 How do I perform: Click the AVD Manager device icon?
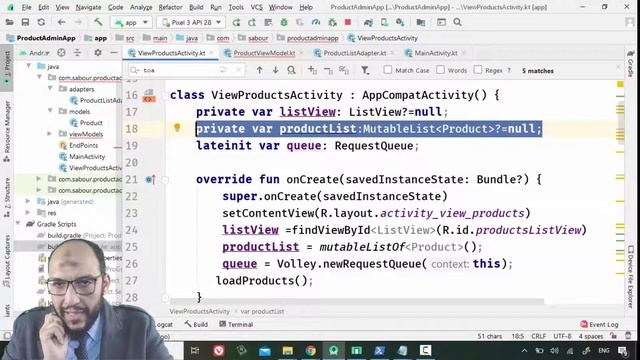(384, 22)
